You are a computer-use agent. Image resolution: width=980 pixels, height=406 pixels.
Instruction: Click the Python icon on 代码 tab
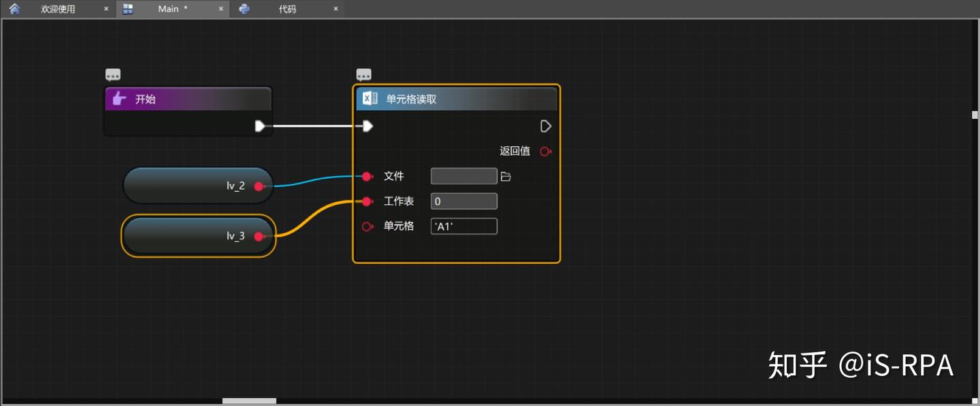(244, 9)
